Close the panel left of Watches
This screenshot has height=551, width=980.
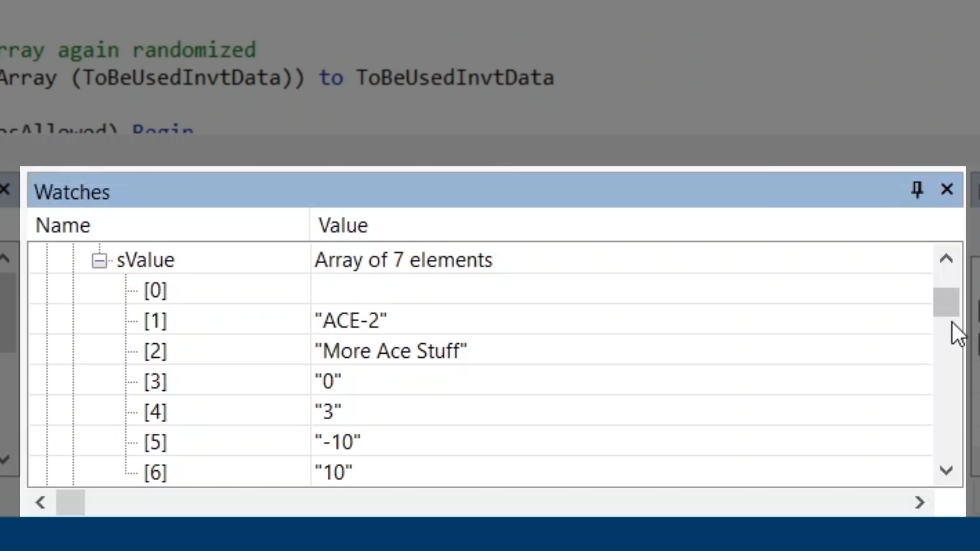coord(5,190)
